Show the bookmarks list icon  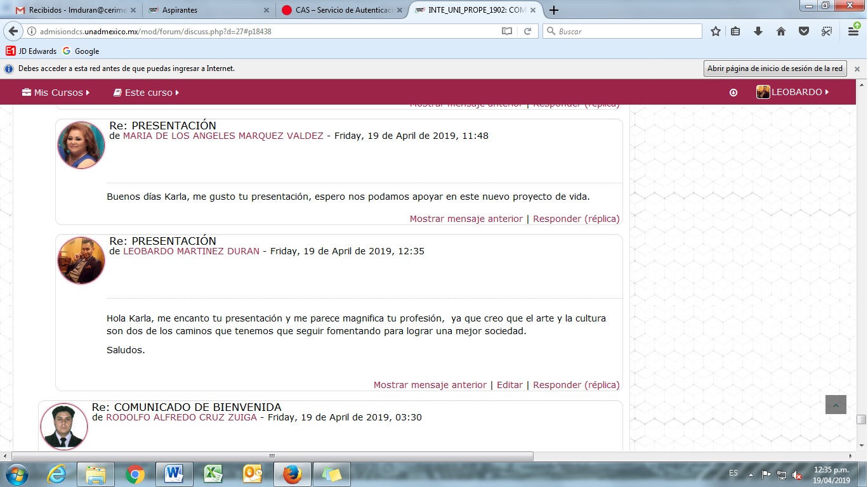coord(735,31)
